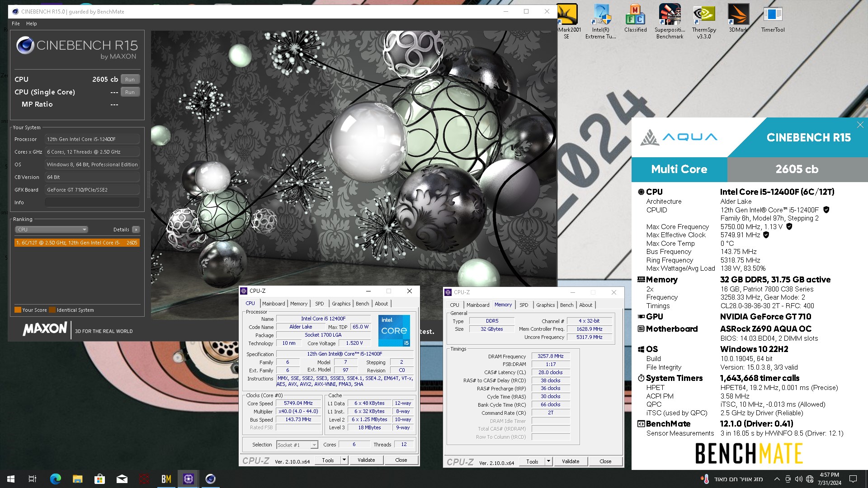Open the Socket #1 selection dropdown
The height and width of the screenshot is (488, 868).
point(297,445)
